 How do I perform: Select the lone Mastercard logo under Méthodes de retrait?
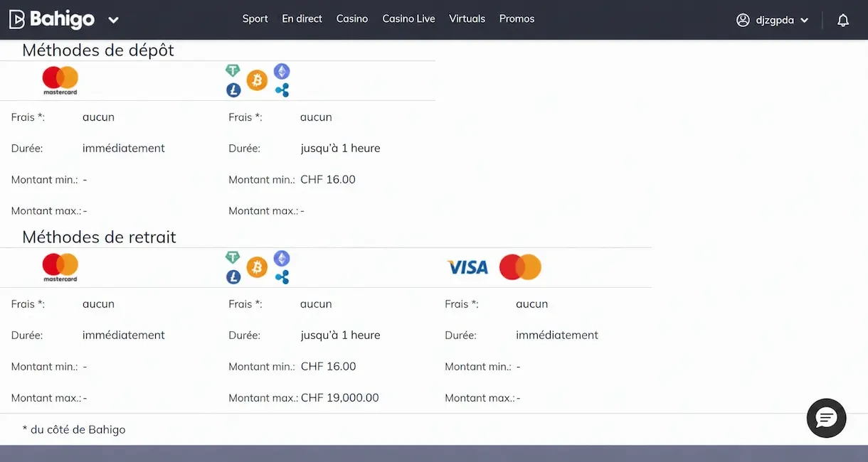[60, 267]
